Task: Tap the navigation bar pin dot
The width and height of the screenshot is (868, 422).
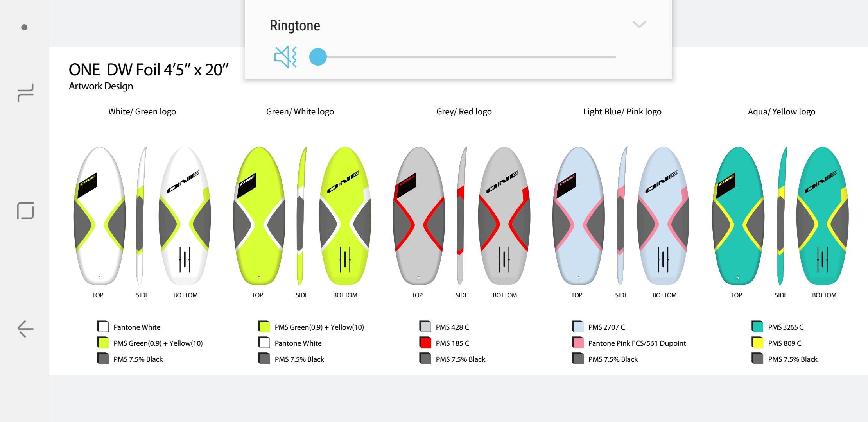Action: point(24,27)
